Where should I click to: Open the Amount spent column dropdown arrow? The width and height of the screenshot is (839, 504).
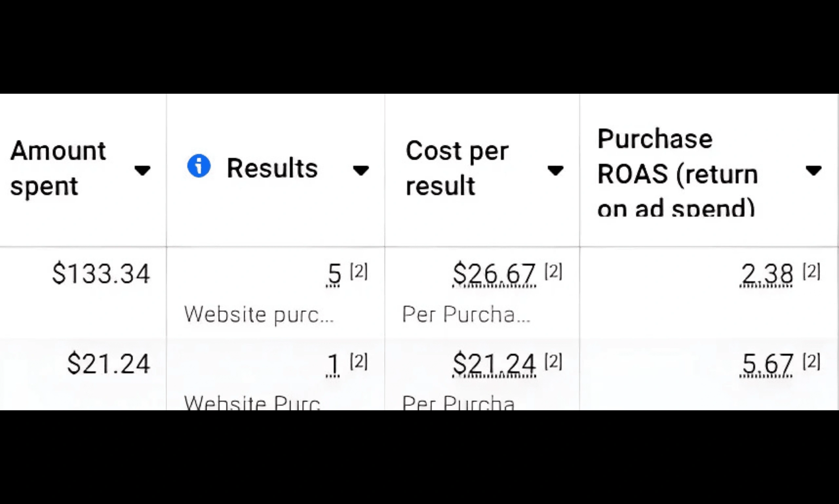pyautogui.click(x=142, y=170)
